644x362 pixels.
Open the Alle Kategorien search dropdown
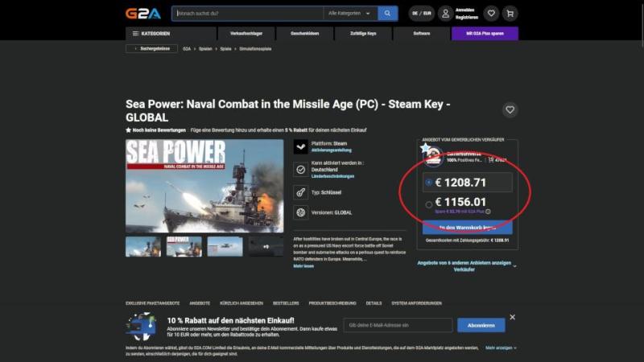[350, 14]
